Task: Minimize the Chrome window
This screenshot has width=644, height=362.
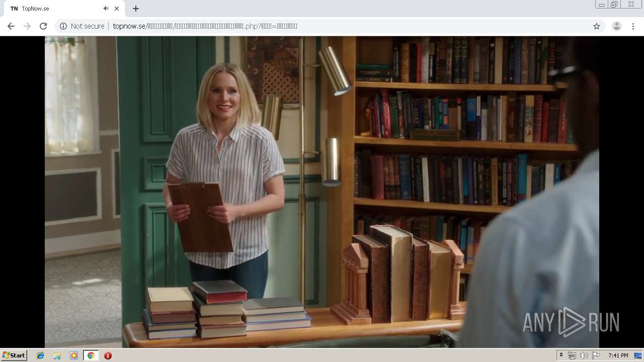Action: click(x=601, y=5)
